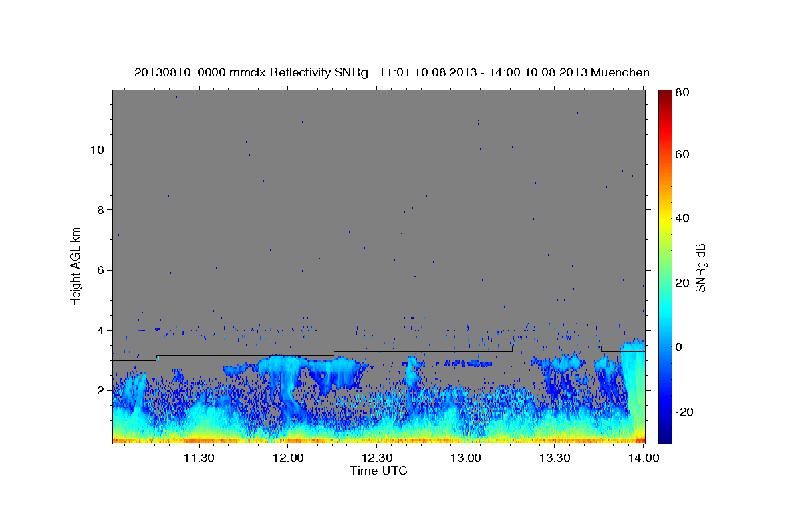Click the colorbar value -20
This screenshot has height=532, width=798.
(685, 412)
